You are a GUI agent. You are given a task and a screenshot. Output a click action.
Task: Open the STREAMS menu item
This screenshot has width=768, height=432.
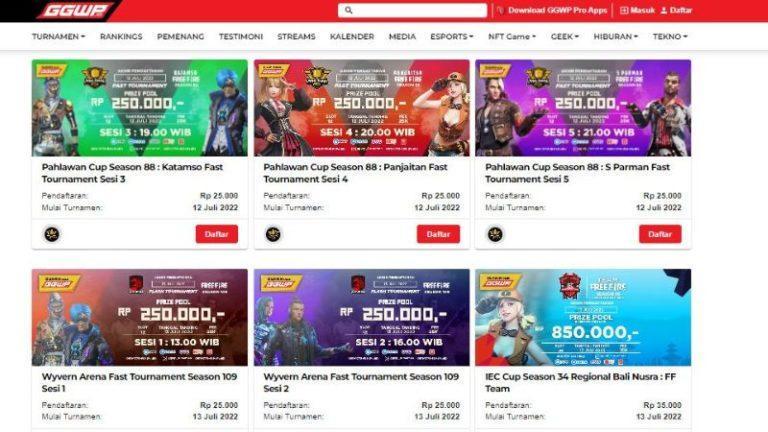[x=296, y=36]
